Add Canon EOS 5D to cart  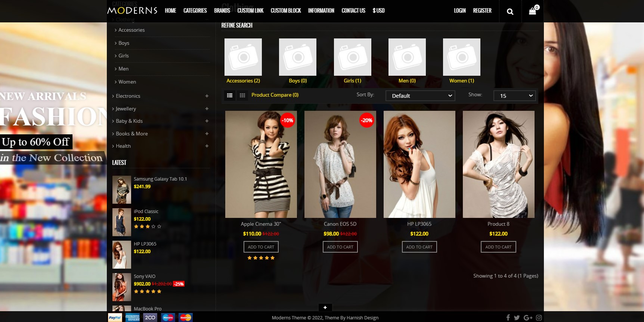tap(340, 247)
